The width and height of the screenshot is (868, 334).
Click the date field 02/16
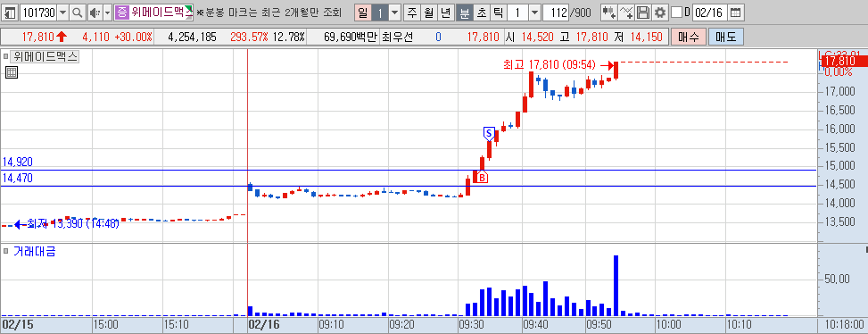point(710,13)
